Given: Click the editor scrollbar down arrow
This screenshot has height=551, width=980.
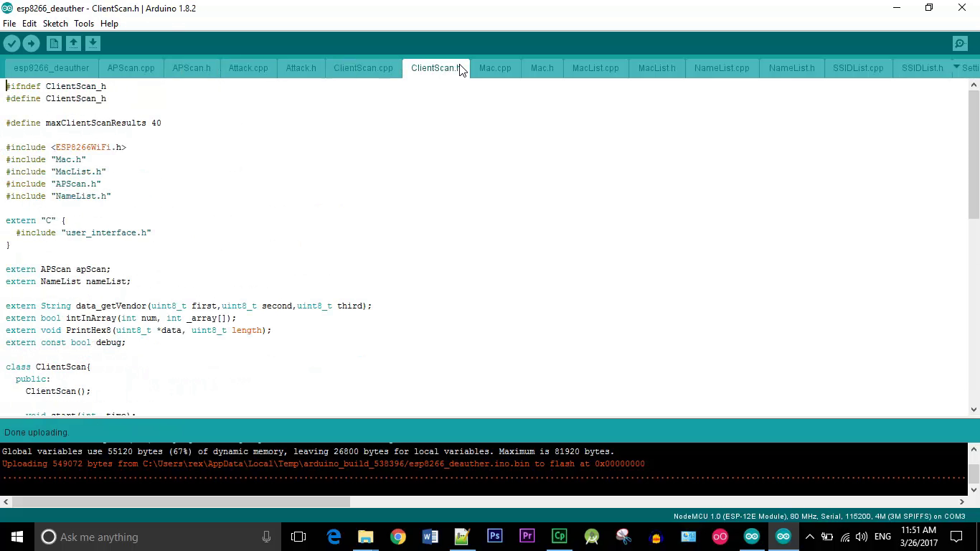Looking at the screenshot, I should 974,410.
